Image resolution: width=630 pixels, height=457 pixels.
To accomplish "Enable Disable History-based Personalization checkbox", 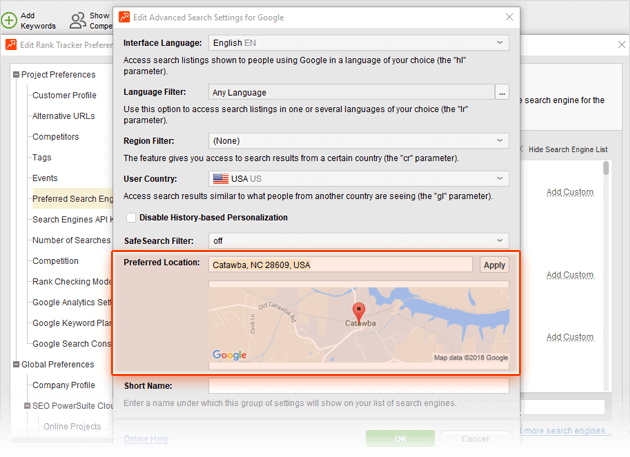I will 131,217.
